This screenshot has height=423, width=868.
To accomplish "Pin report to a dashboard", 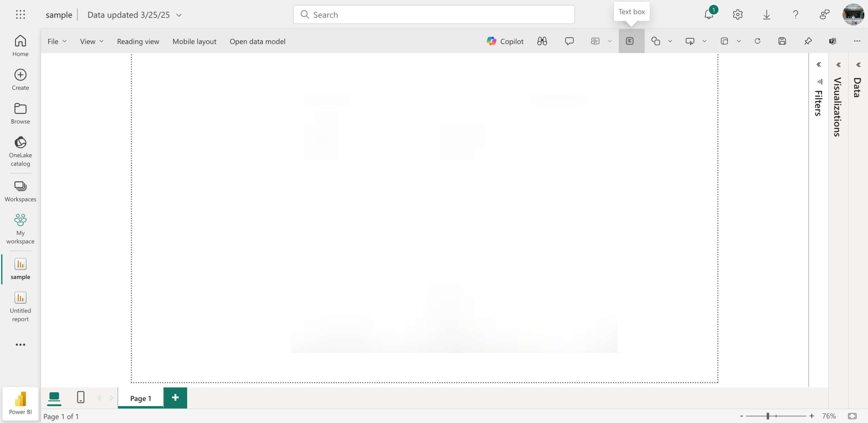I will pos(808,41).
